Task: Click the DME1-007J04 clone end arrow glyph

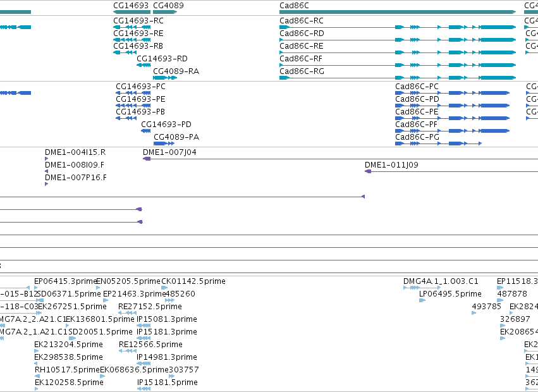Action: [147, 159]
